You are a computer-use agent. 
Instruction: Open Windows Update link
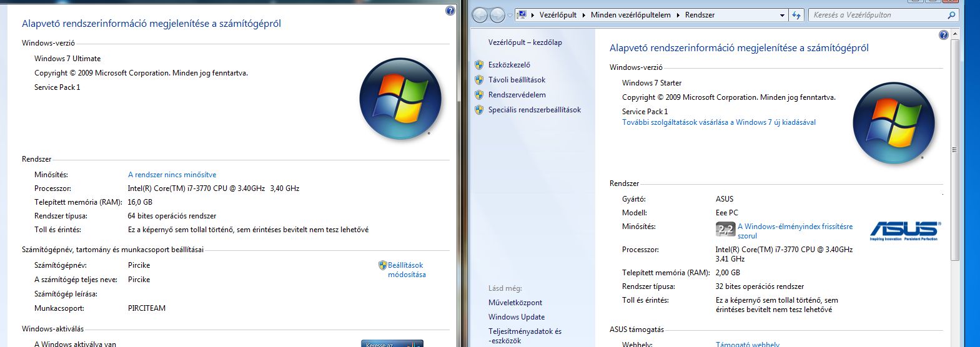tap(517, 317)
